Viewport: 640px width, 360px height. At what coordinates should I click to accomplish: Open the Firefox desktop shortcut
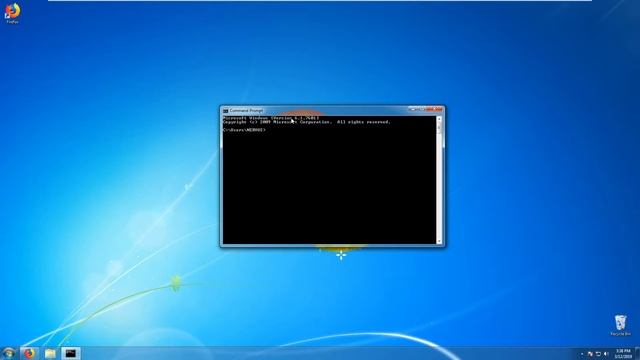[x=12, y=12]
